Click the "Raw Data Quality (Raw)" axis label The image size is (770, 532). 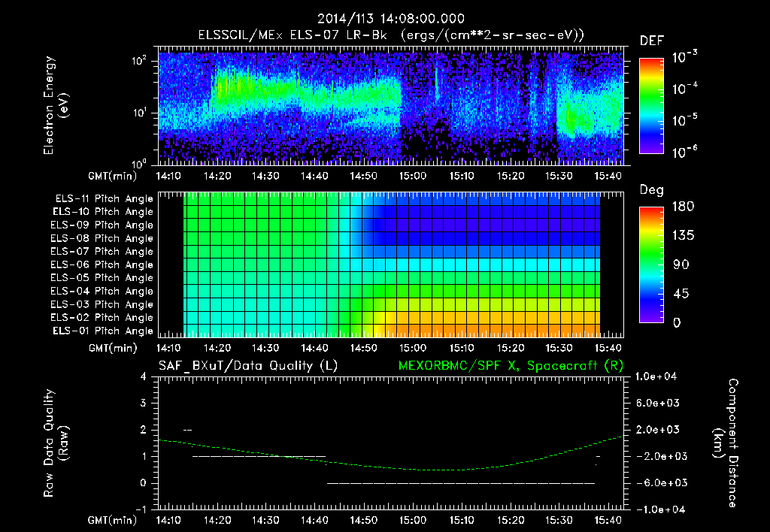pyautogui.click(x=55, y=443)
